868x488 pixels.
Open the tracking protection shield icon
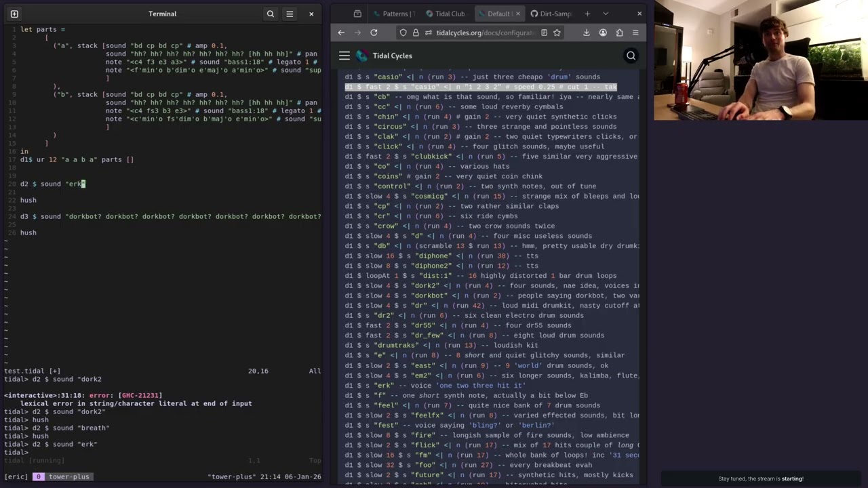(x=403, y=33)
